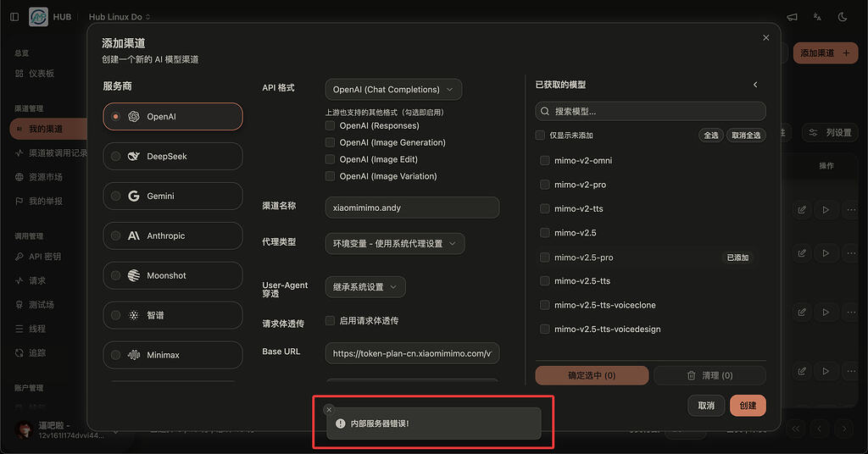The height and width of the screenshot is (454, 868).
Task: Open the User-Agent 穿透 dropdown
Action: [365, 287]
